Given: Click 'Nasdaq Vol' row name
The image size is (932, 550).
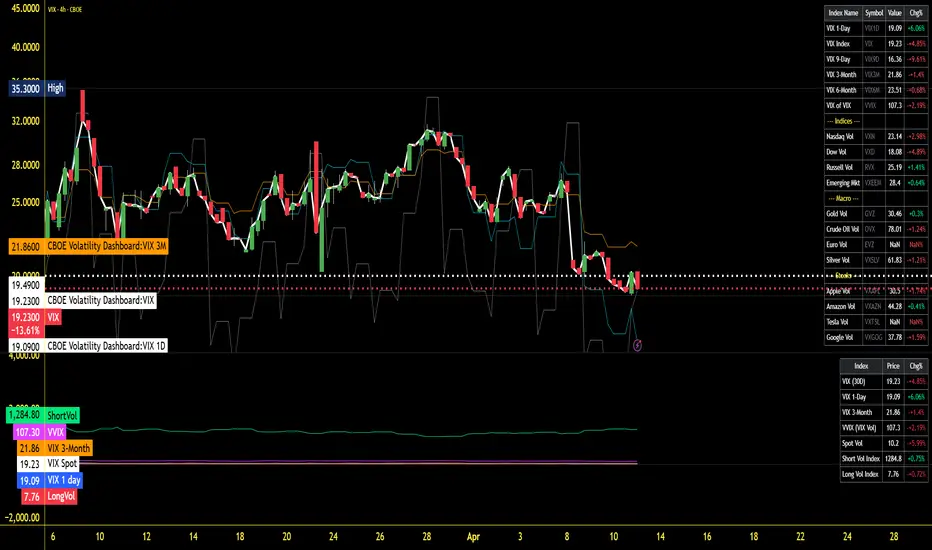Looking at the screenshot, I should point(840,137).
